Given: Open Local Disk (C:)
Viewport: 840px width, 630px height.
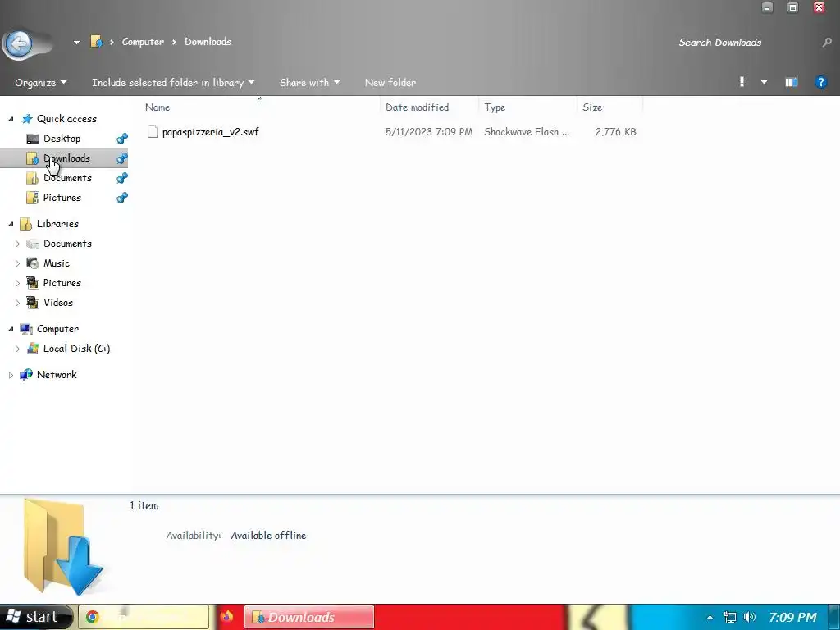Looking at the screenshot, I should 76,349.
